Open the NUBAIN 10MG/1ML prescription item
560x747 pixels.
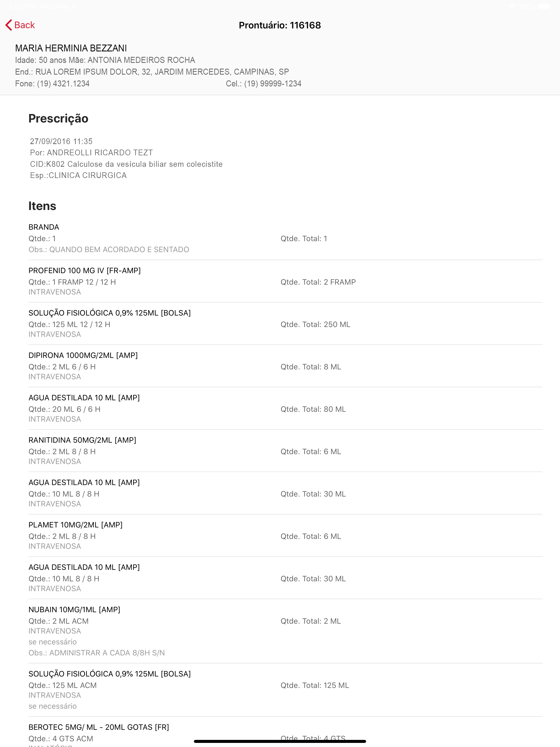point(285,631)
